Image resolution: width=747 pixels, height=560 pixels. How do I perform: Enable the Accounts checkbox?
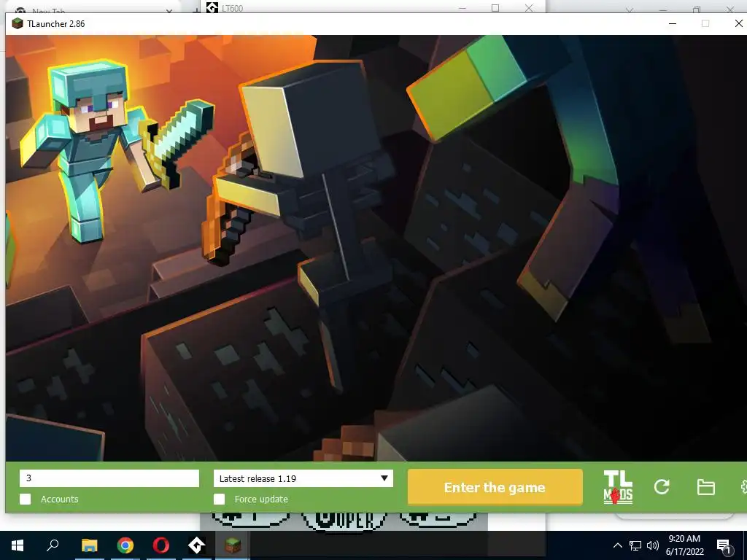(26, 499)
